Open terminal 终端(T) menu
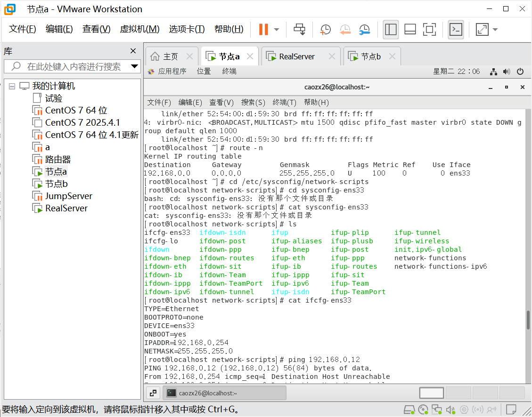 [284, 102]
